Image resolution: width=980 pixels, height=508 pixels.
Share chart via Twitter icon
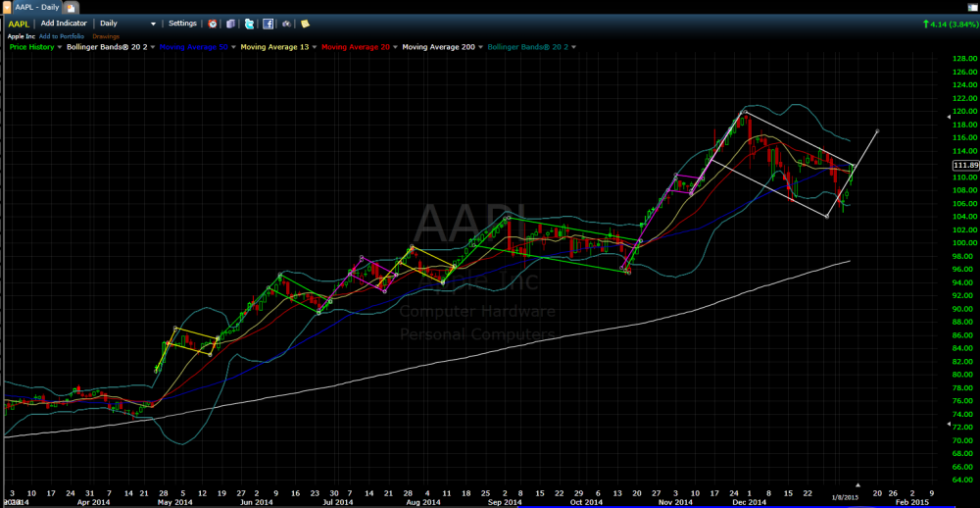point(249,24)
